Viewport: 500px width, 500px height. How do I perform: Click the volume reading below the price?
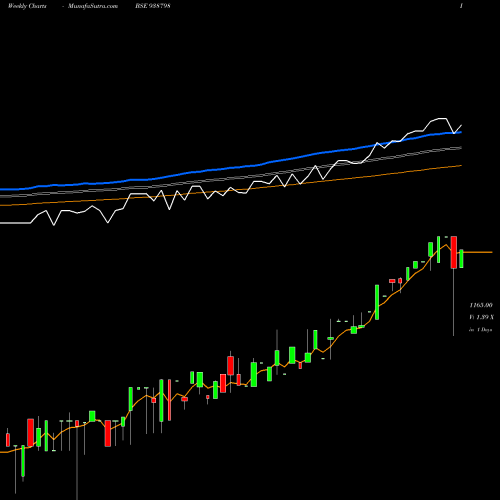coord(481,317)
